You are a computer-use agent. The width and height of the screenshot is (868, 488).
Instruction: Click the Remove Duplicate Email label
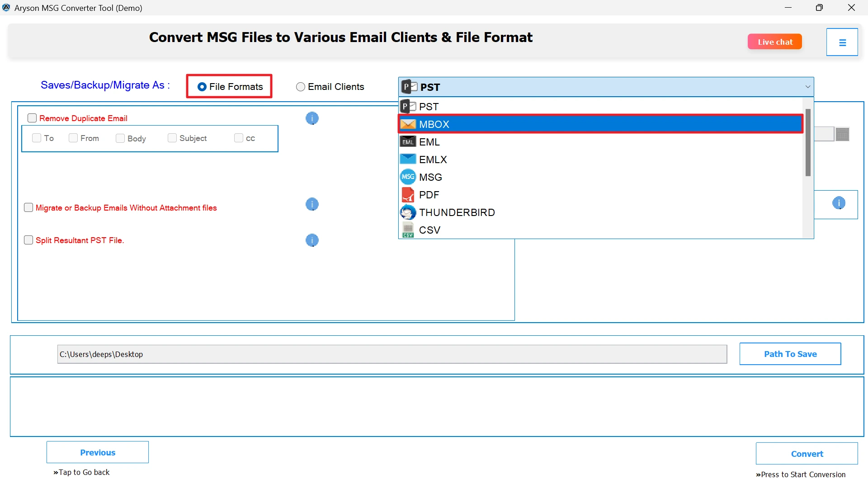click(x=83, y=118)
